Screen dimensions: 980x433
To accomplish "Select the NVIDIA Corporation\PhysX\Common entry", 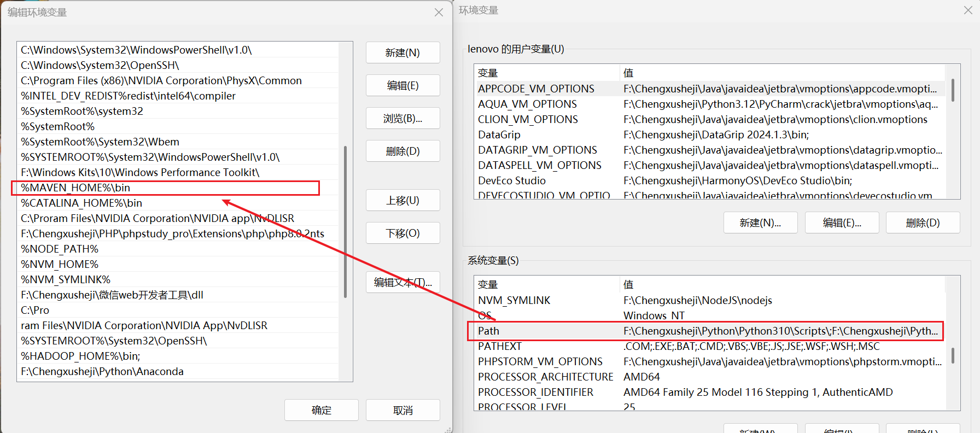I will click(178, 80).
